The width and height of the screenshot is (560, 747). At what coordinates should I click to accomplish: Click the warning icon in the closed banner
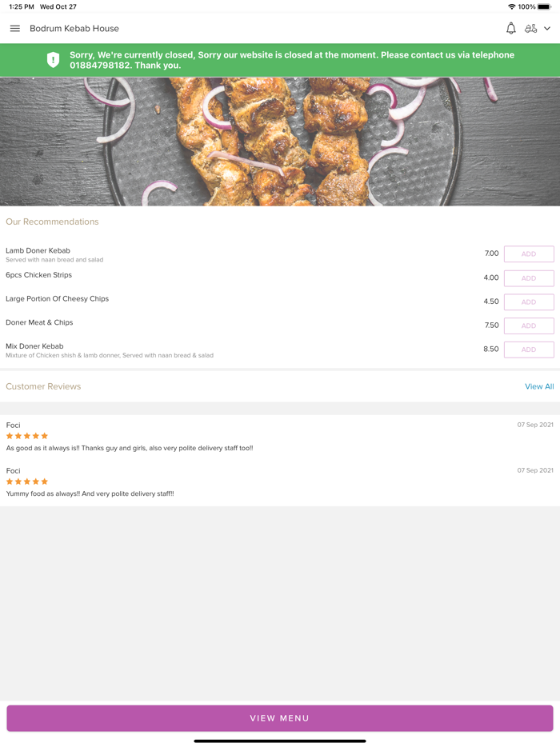[x=52, y=59]
